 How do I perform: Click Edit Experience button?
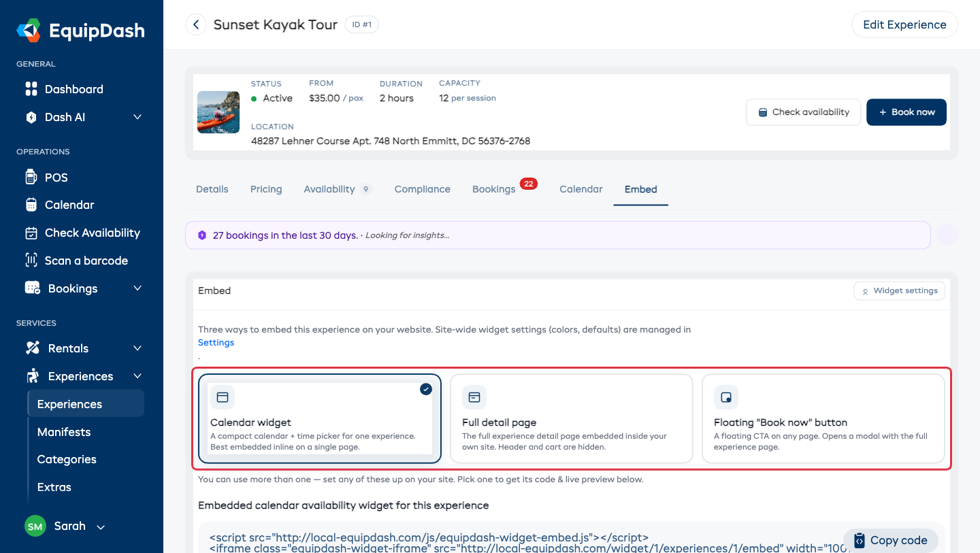904,24
